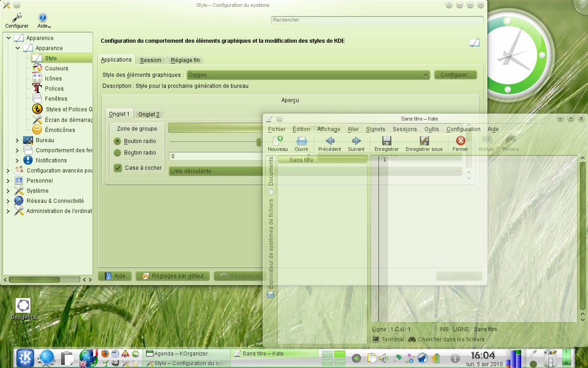The height and width of the screenshot is (368, 588).
Task: Click the virtual desktop pager
Action: tap(333, 357)
